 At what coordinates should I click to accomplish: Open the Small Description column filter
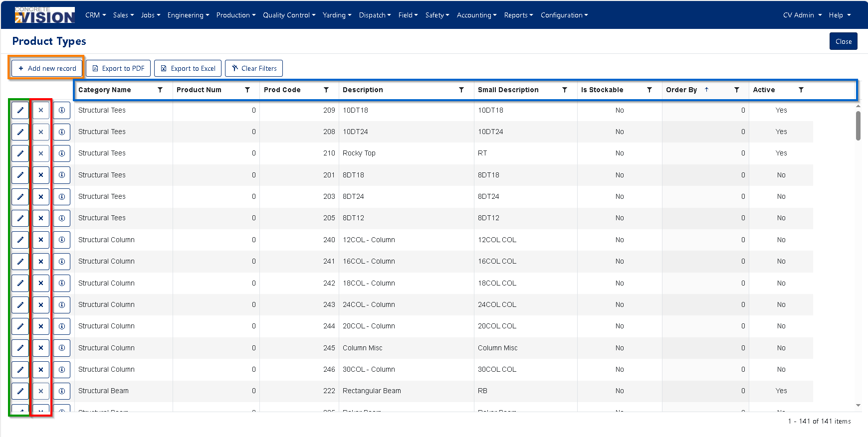coord(565,90)
